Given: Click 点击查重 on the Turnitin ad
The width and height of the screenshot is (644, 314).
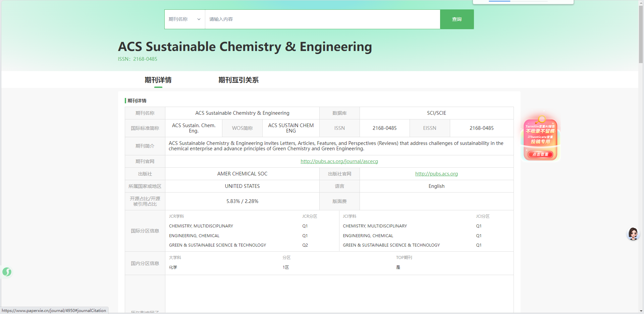Looking at the screenshot, I should pos(540,154).
